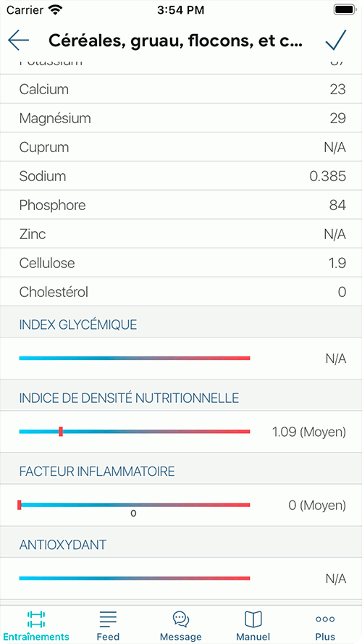Viewport: 362px width, 644px height.
Task: Open the Plus three-dots icon
Action: tap(325, 619)
